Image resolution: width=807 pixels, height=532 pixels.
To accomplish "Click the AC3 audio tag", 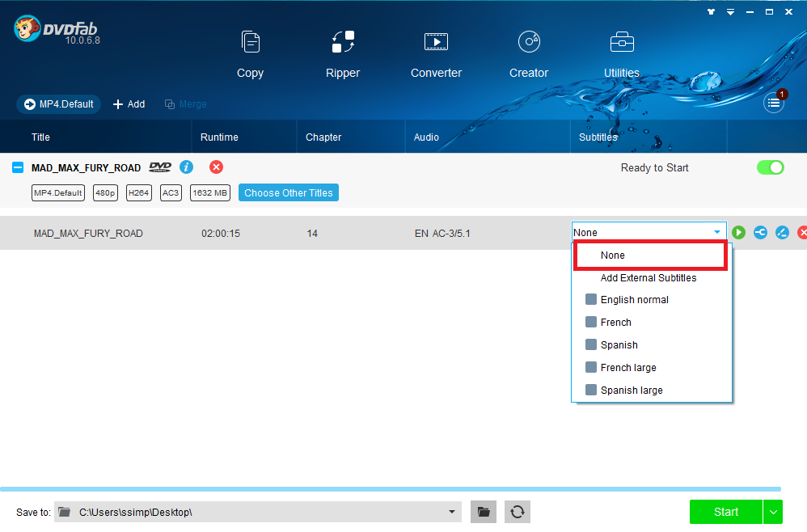I will point(171,193).
